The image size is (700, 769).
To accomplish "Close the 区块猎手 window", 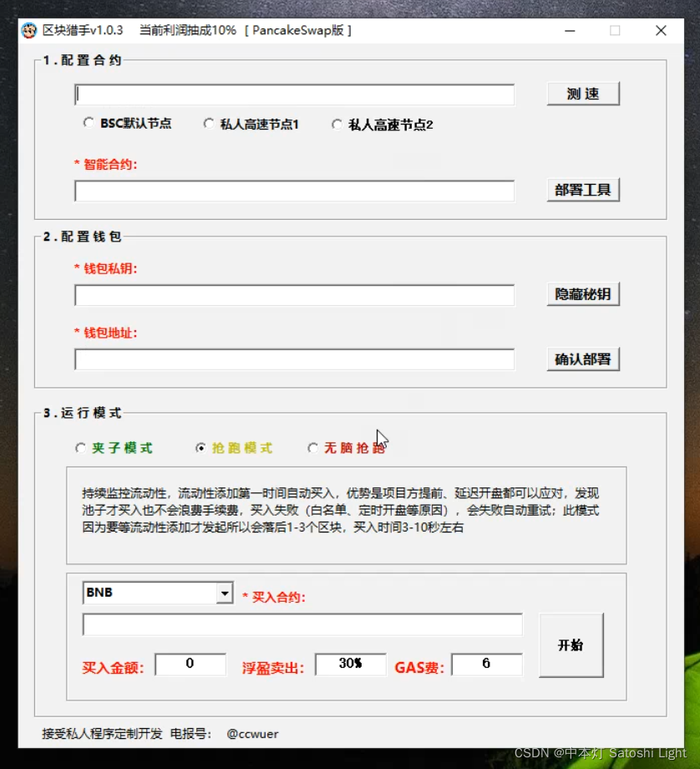I will click(x=661, y=30).
